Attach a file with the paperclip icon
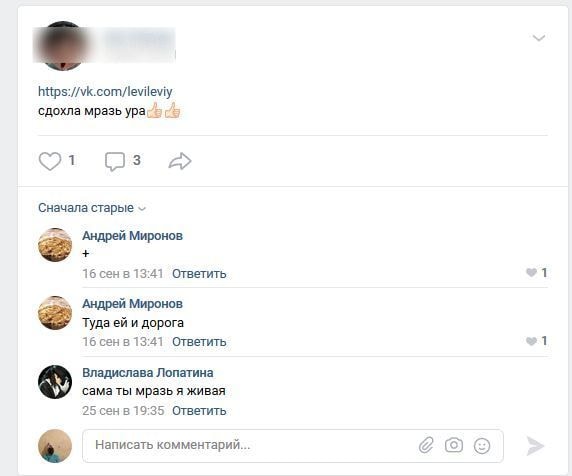Screen dimensions: 572x476 (426, 445)
